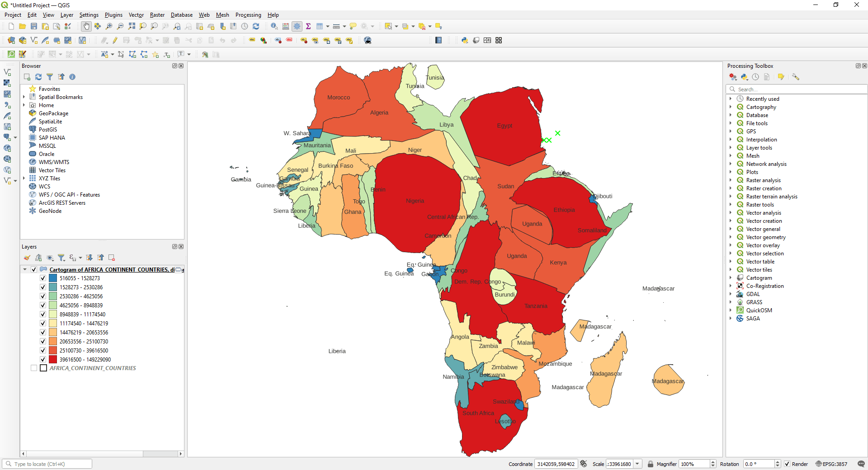Viewport: 868px width, 470px height.
Task: Create a new project with the blank page icon
Action: (x=11, y=26)
